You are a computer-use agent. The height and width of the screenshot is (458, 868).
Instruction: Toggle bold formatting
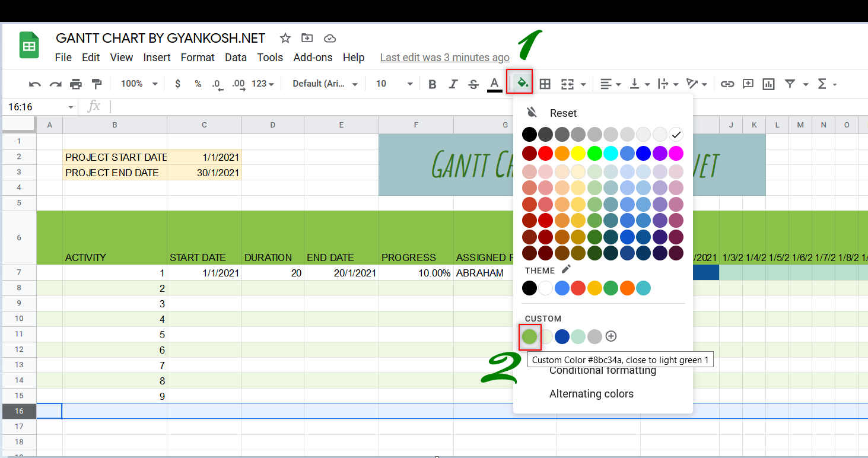[x=433, y=84]
